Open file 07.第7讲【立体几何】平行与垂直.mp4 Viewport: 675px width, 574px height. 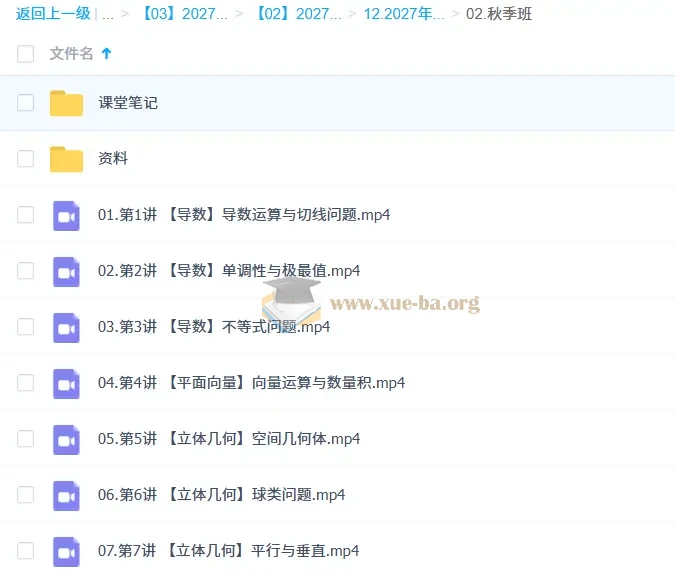(228, 550)
